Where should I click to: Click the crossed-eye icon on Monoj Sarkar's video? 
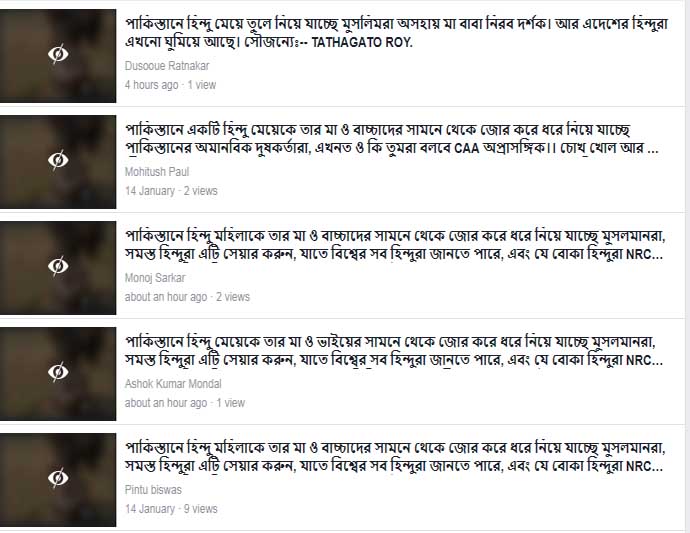(x=58, y=266)
